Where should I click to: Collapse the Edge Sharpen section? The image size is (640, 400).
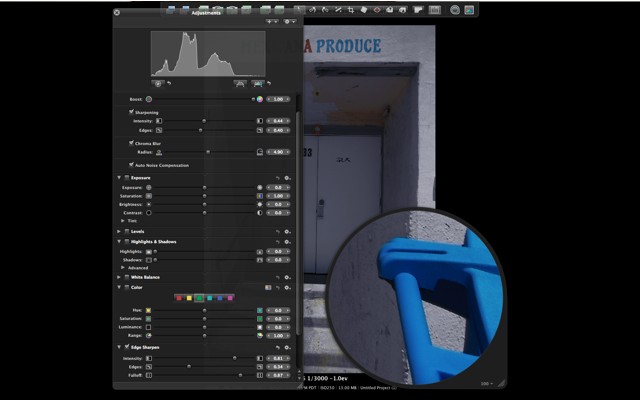[x=119, y=347]
